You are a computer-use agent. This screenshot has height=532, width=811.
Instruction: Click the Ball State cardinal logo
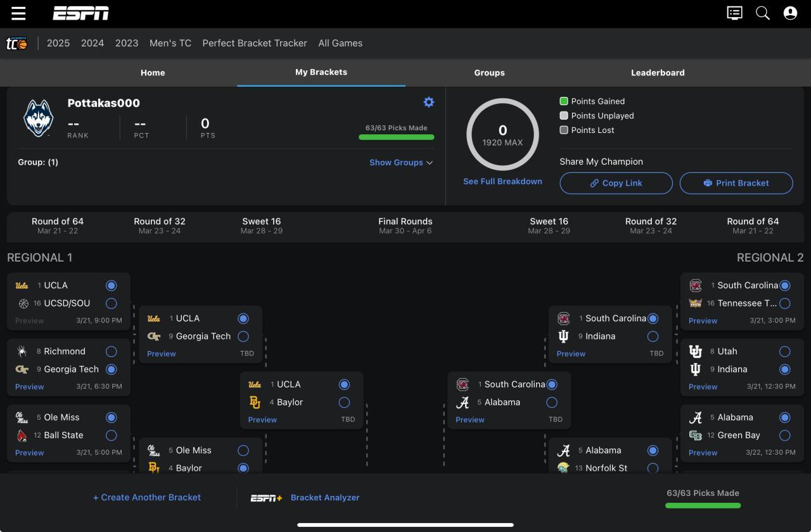coord(22,435)
